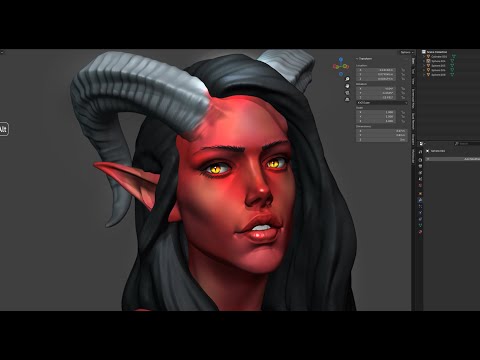
Task: Click the Location Z value field
Action: [x=376, y=79]
